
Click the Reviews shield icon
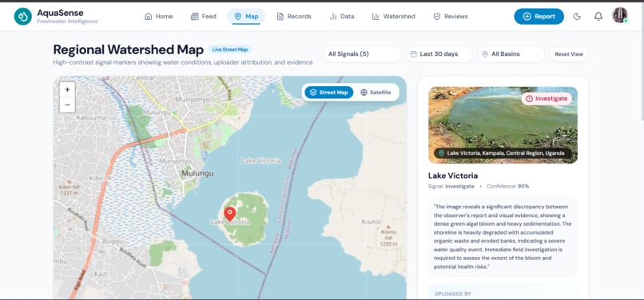coord(437,17)
